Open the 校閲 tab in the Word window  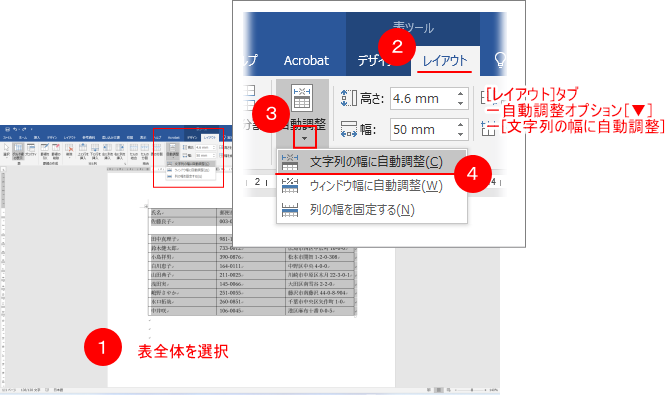pyautogui.click(x=130, y=138)
